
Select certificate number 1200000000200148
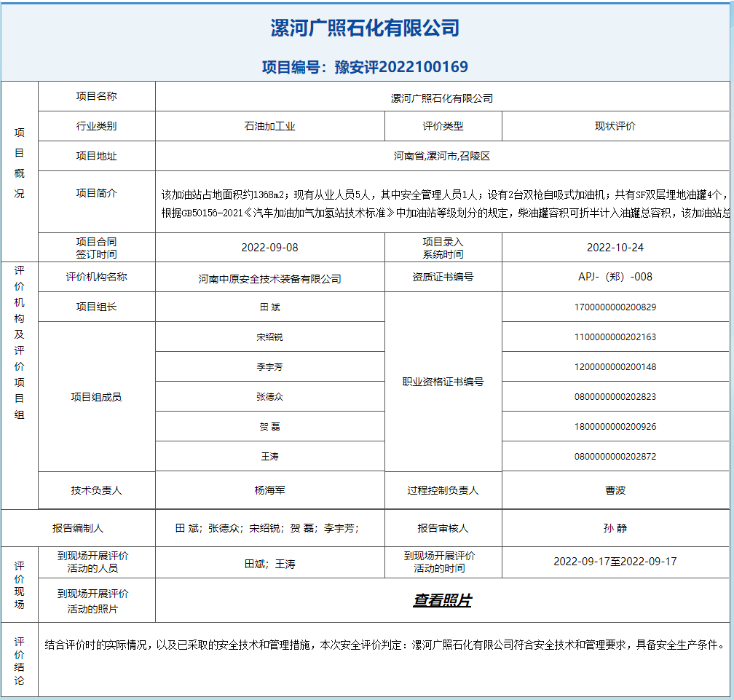(615, 367)
